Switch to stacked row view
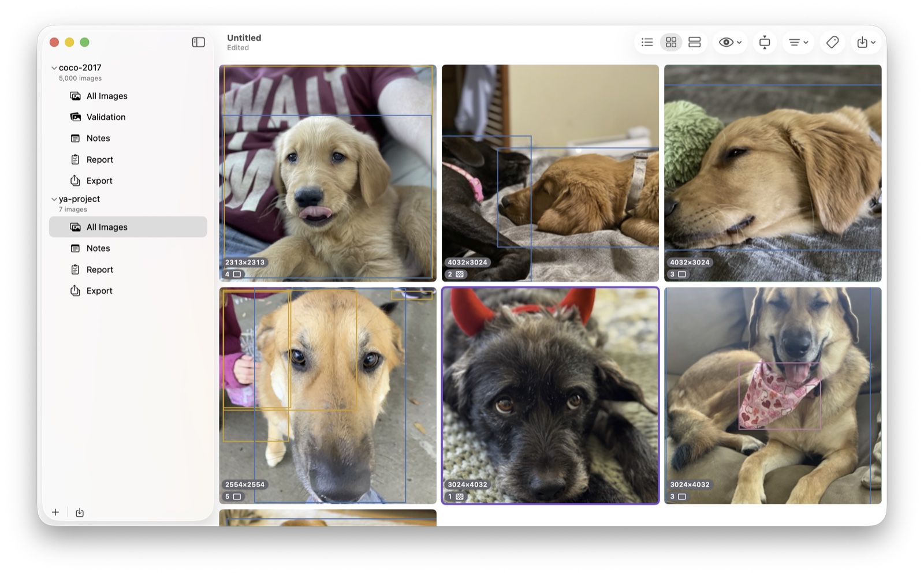Image resolution: width=924 pixels, height=575 pixels. 695,42
